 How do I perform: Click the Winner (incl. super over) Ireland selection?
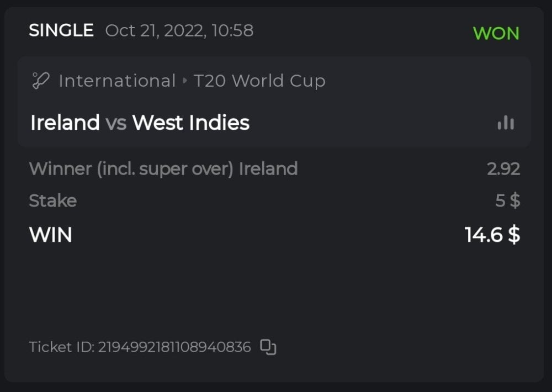pyautogui.click(x=163, y=168)
